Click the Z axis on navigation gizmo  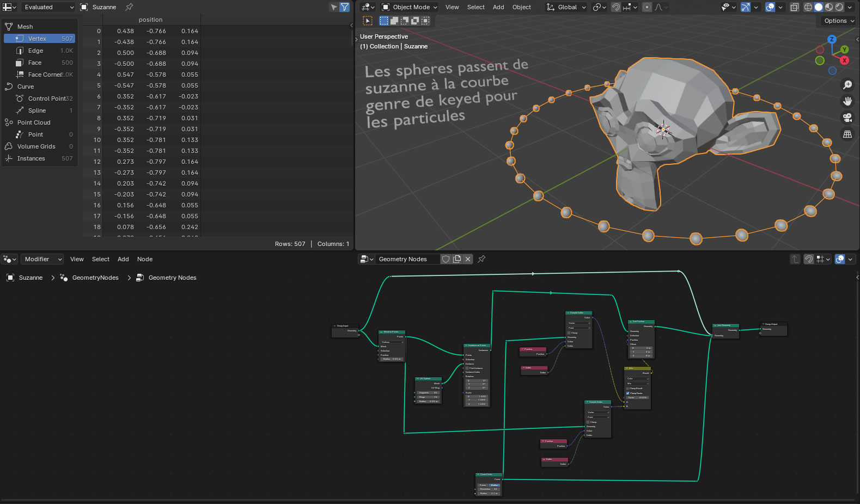[832, 39]
